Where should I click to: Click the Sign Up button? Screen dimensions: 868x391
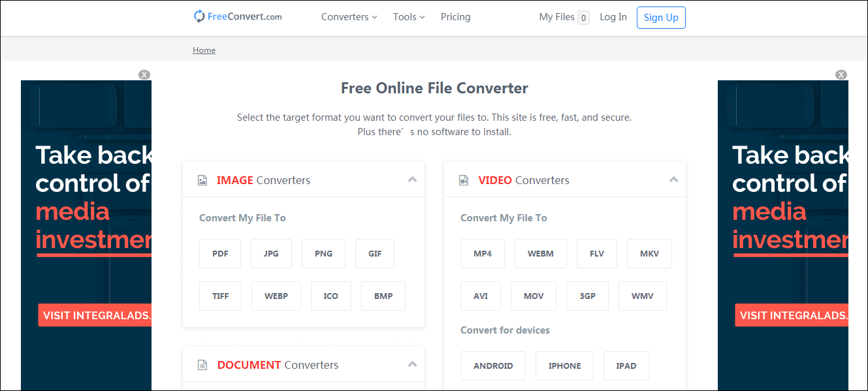[661, 18]
